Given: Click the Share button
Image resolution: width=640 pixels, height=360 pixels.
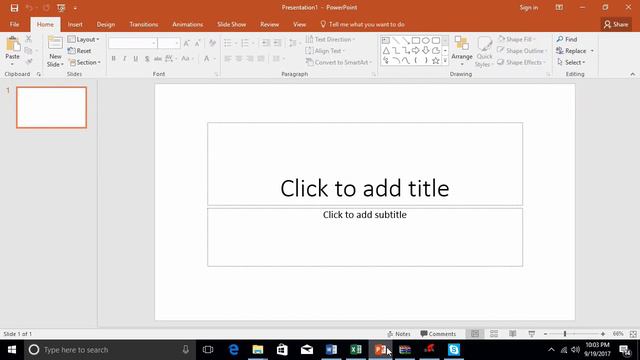Looking at the screenshot, I should click(616, 24).
